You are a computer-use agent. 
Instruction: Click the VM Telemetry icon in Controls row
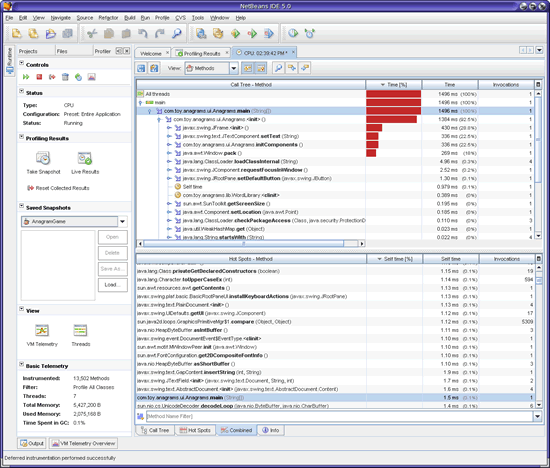pyautogui.click(x=92, y=77)
